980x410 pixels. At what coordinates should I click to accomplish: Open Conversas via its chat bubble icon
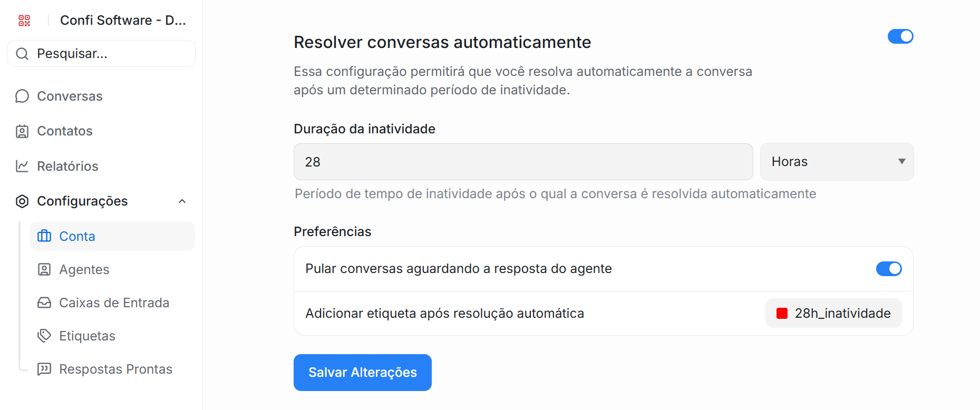(22, 96)
